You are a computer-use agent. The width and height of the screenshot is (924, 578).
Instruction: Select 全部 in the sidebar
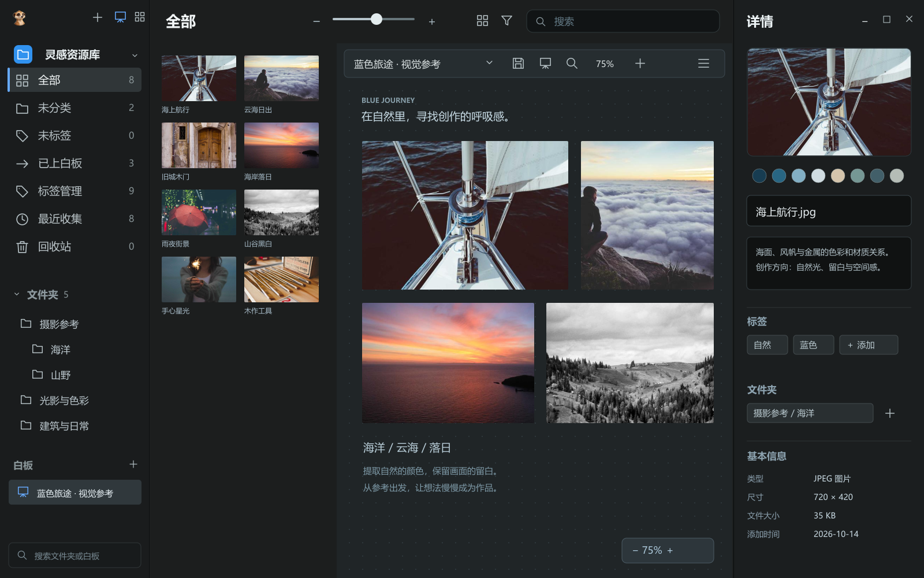pos(75,80)
